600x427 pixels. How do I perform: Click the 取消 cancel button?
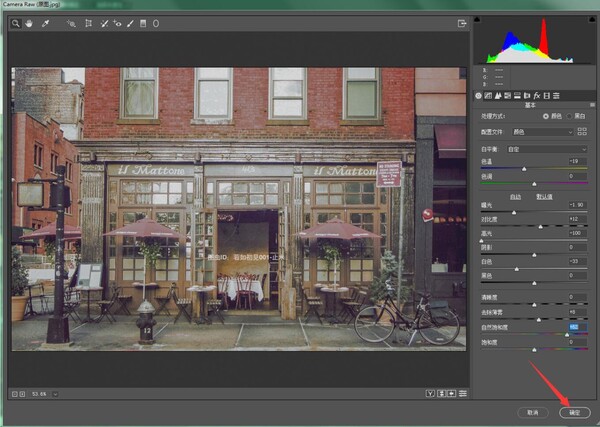(x=533, y=412)
